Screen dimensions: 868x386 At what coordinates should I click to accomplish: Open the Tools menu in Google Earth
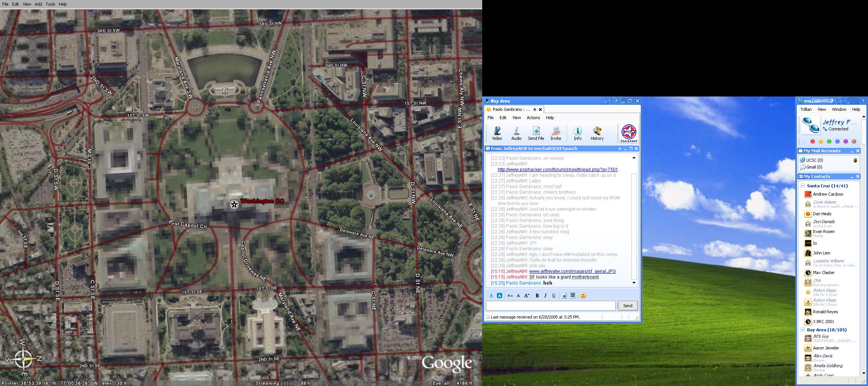[x=50, y=4]
